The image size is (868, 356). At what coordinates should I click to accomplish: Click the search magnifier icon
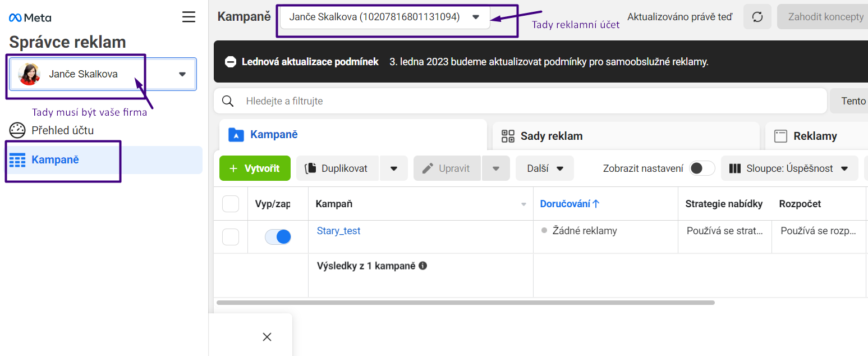228,101
